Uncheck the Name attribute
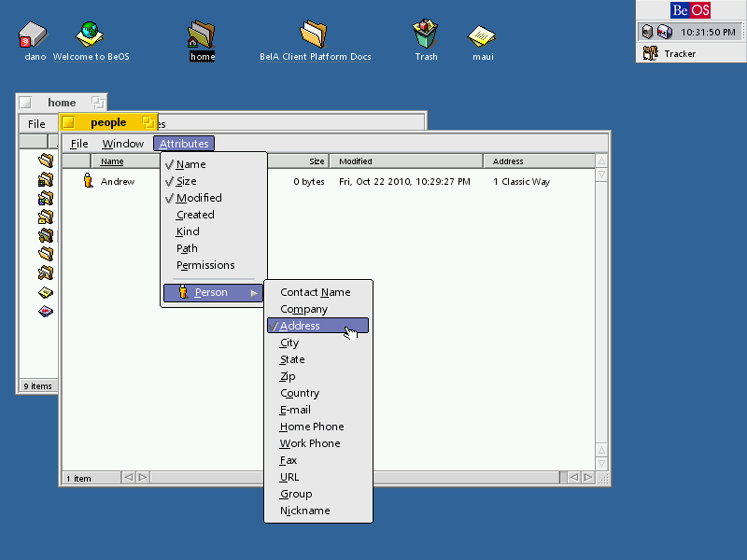 point(190,163)
